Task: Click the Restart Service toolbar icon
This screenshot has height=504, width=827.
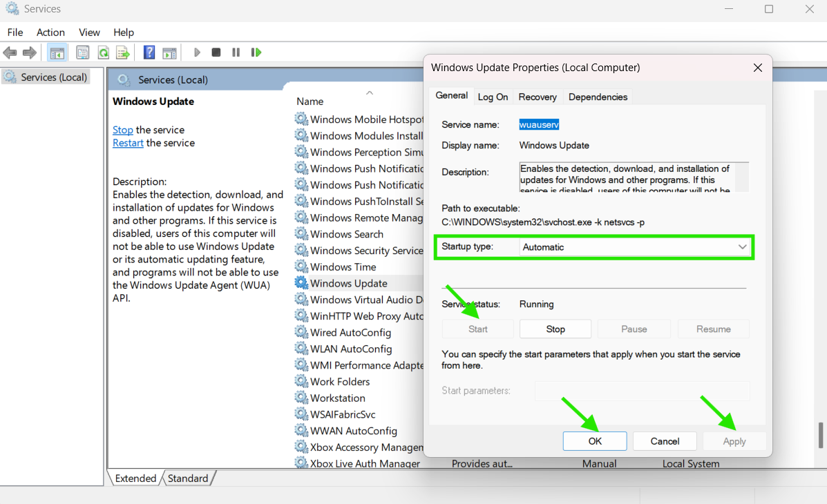Action: [x=256, y=52]
